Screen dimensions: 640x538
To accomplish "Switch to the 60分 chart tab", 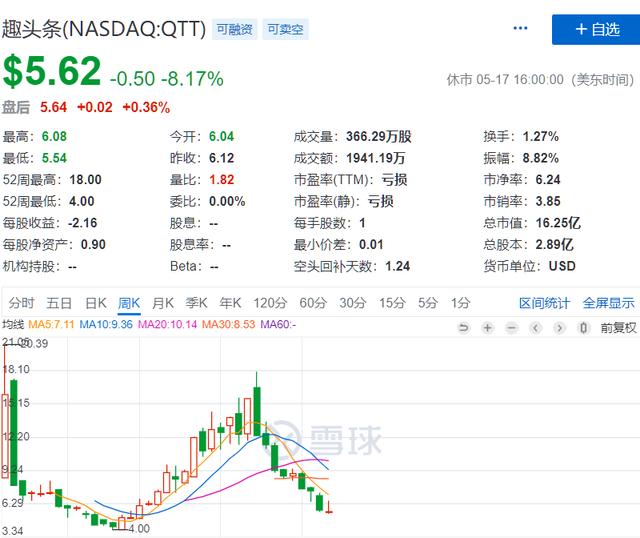I will [313, 303].
